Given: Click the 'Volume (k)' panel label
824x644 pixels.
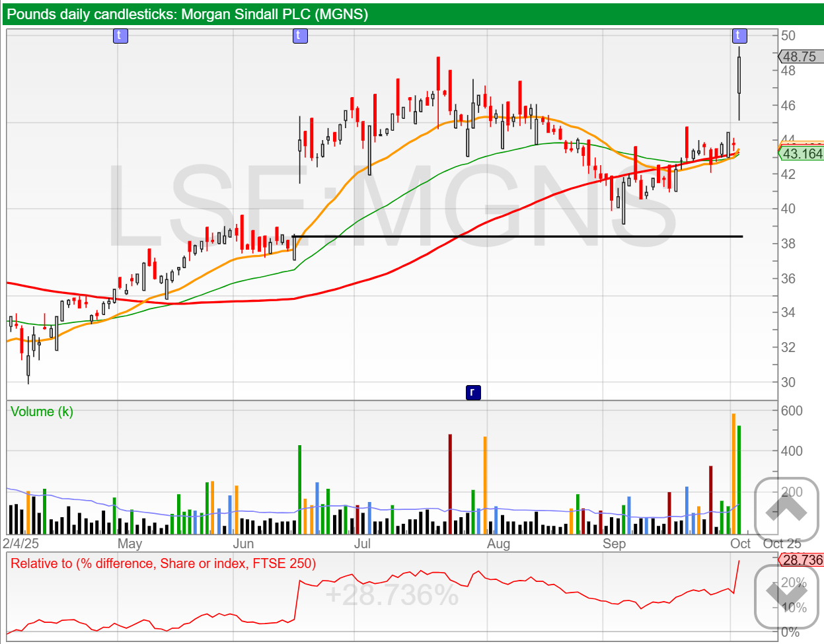Looking at the screenshot, I should click(42, 411).
